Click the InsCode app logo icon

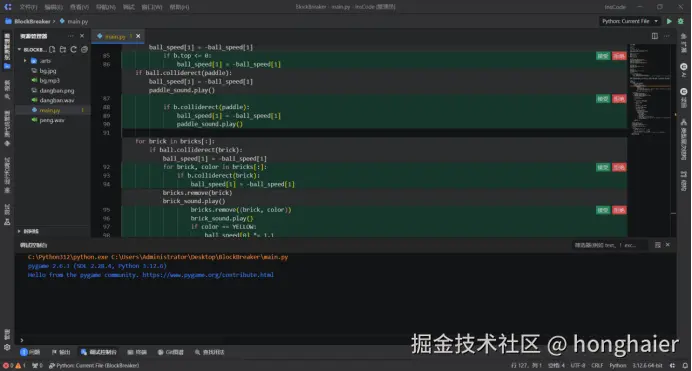click(8, 7)
